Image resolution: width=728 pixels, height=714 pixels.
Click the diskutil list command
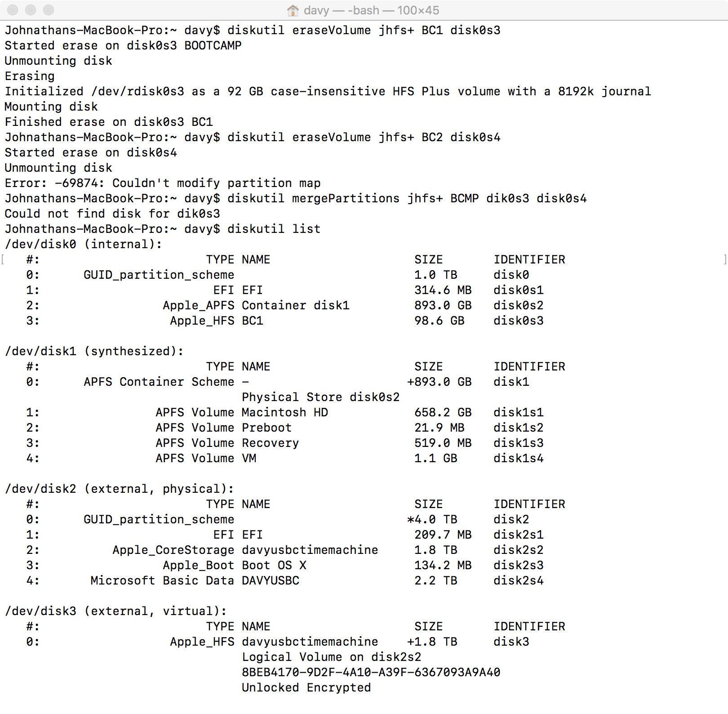click(x=274, y=229)
